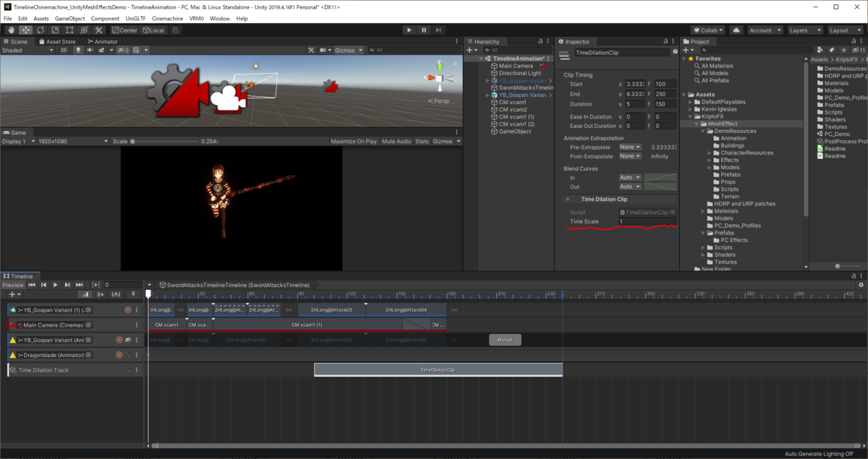Image resolution: width=868 pixels, height=459 pixels.
Task: Open the Window menu
Action: [x=220, y=18]
